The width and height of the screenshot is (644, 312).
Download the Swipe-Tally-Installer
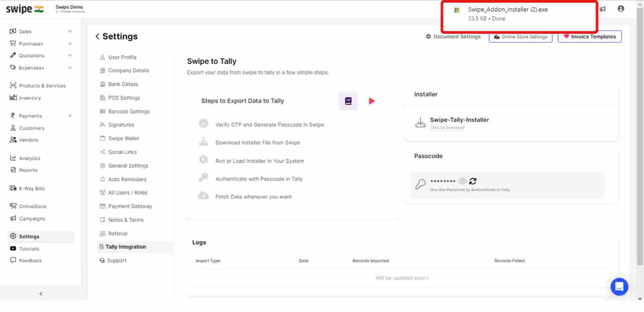click(x=460, y=120)
